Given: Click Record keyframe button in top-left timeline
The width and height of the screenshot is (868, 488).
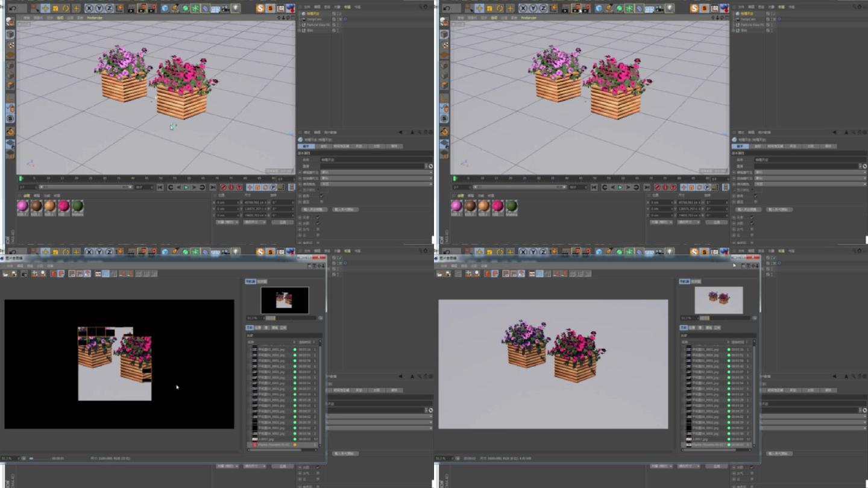Looking at the screenshot, I should [223, 187].
